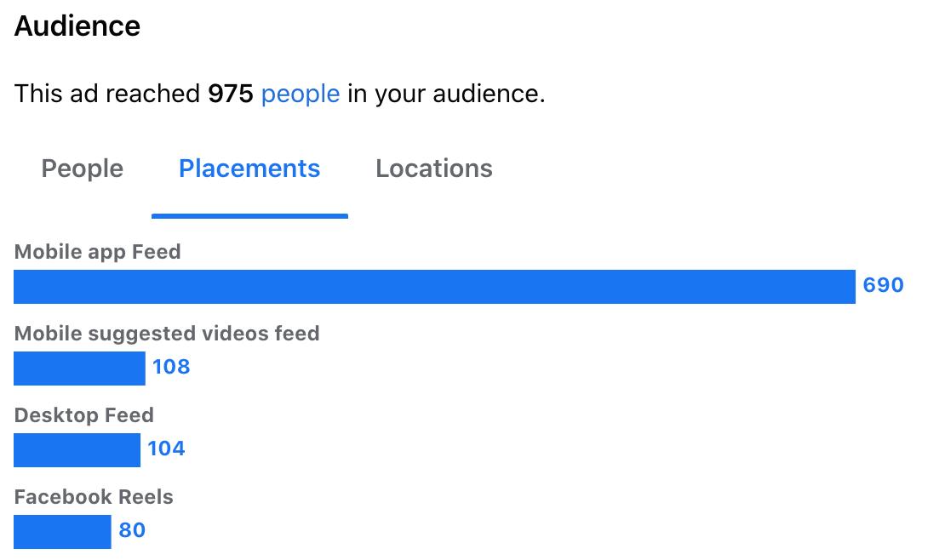Screen dimensions: 945x560
Task: Click the 'Mobile suggested videos feed' label
Action: [167, 334]
